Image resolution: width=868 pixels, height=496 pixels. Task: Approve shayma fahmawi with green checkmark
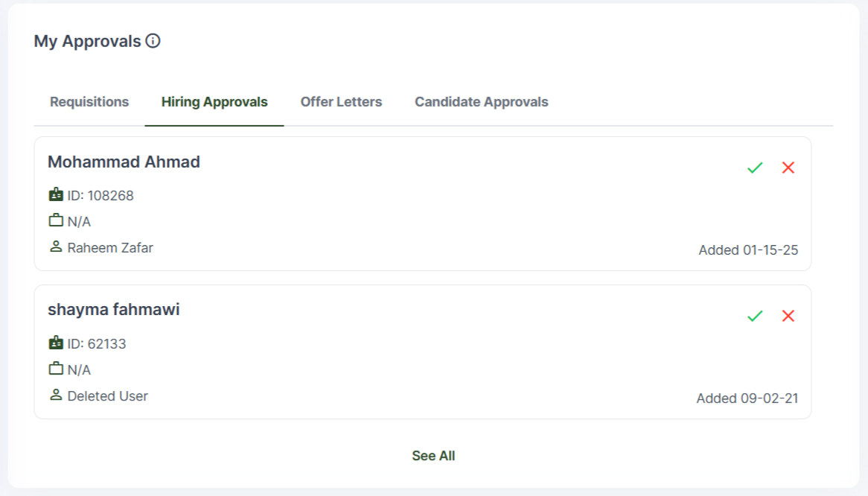click(755, 316)
